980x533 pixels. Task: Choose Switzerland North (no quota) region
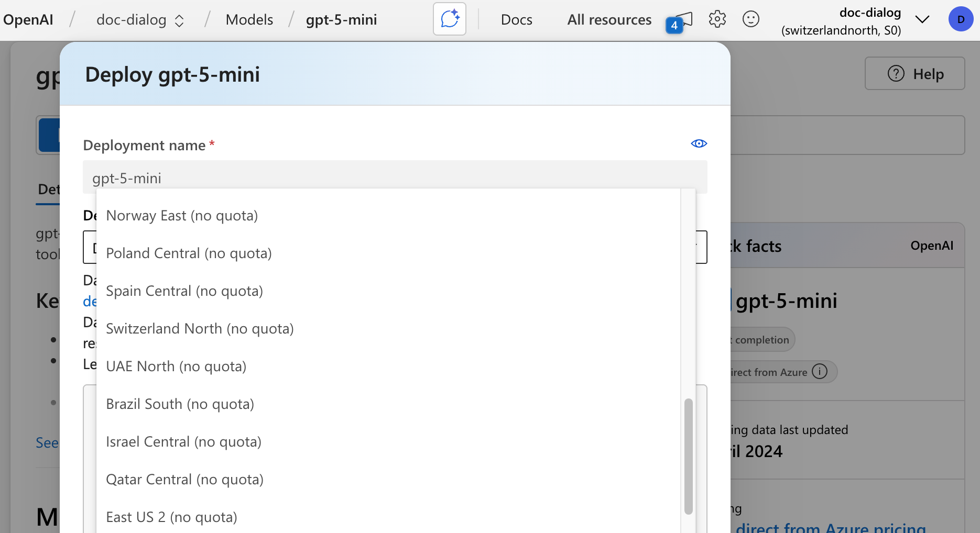388,329
